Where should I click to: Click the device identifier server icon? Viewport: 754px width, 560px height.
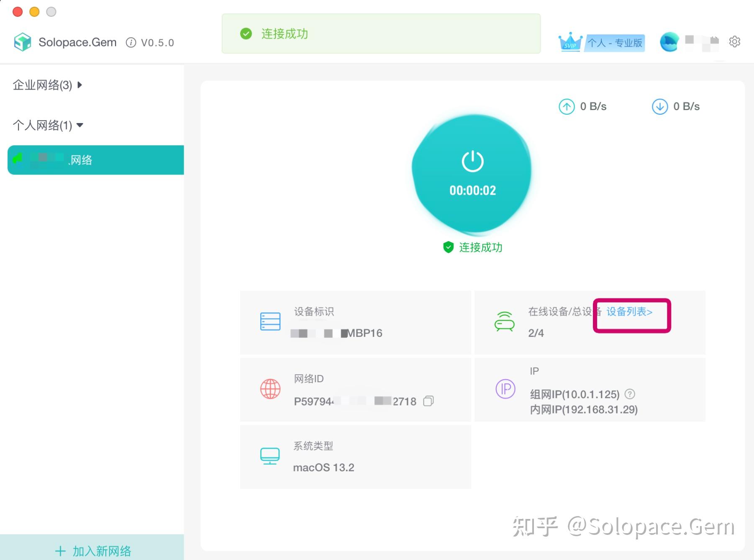[x=270, y=321]
